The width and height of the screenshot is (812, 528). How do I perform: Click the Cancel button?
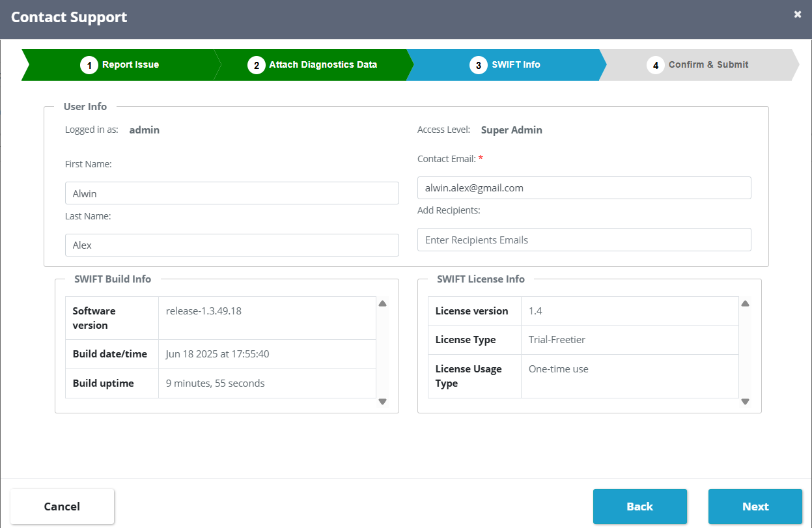click(62, 507)
